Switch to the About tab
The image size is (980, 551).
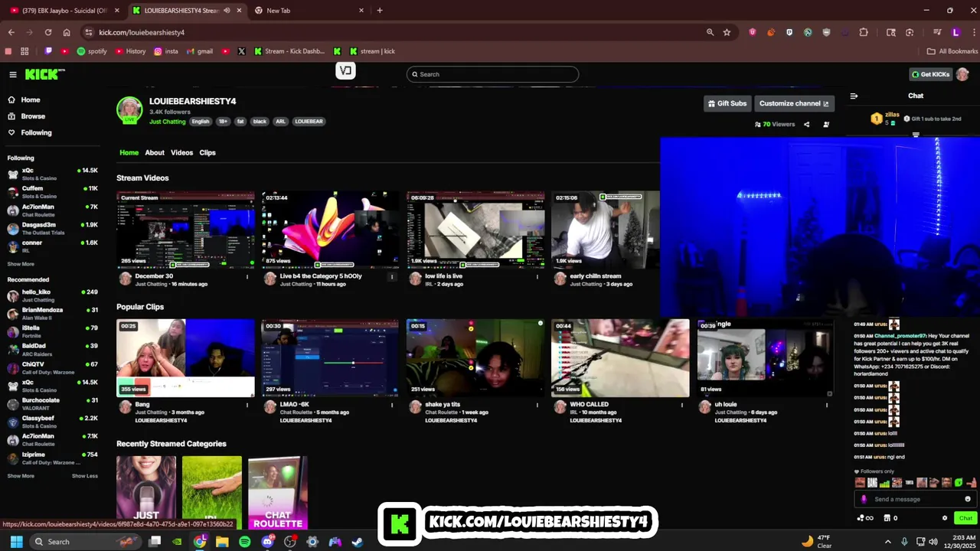(x=155, y=152)
